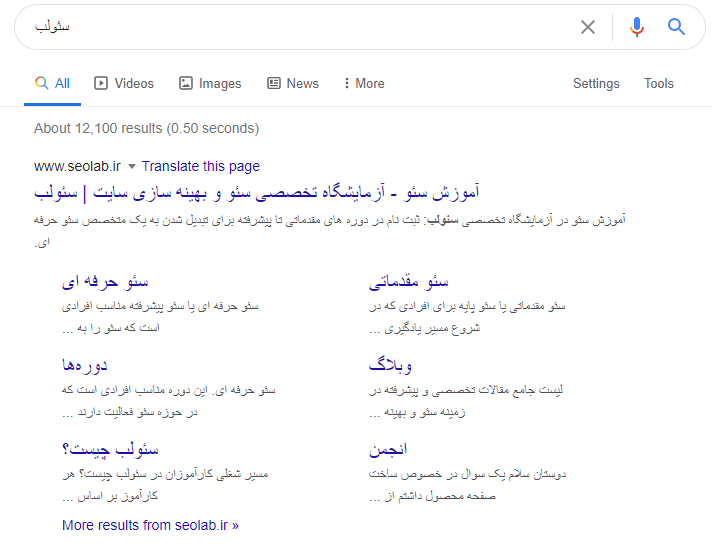The image size is (712, 554).
Task: Open the دوره‌ها sitelink
Action: pos(85,365)
